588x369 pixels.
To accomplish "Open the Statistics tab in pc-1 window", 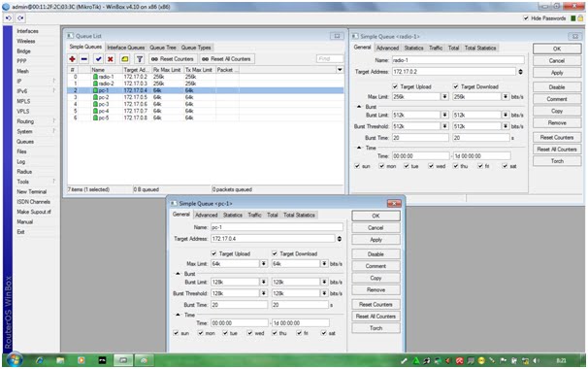I will (x=233, y=216).
